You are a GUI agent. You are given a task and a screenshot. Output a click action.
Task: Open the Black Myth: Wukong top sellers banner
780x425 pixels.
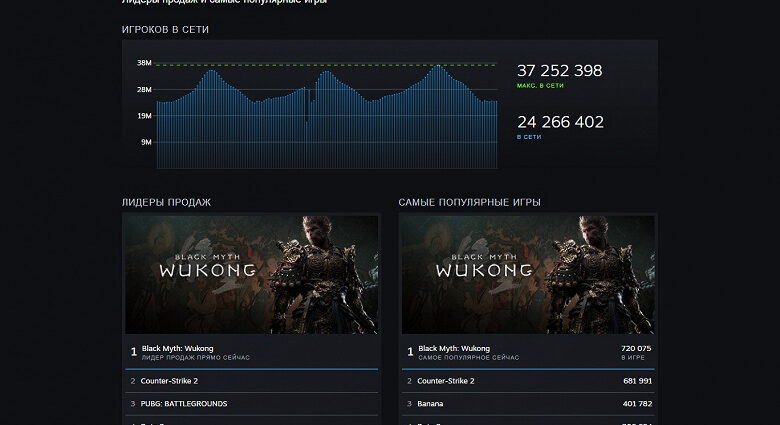251,274
